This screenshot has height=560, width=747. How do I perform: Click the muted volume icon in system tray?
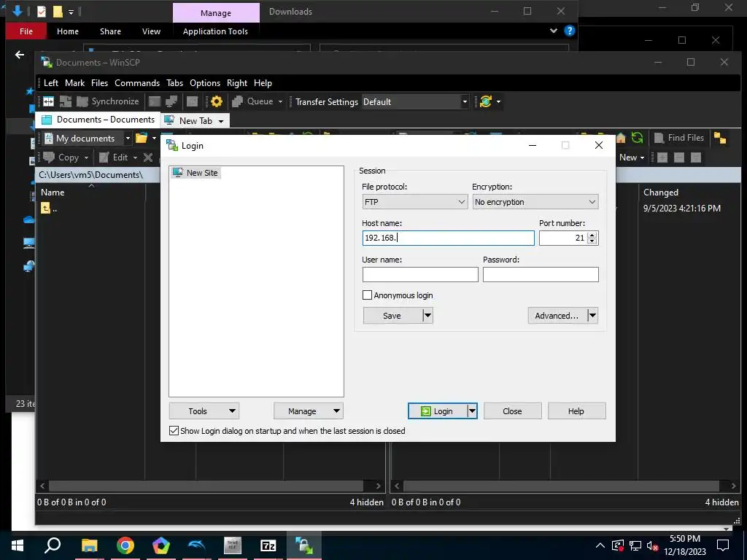[652, 545]
